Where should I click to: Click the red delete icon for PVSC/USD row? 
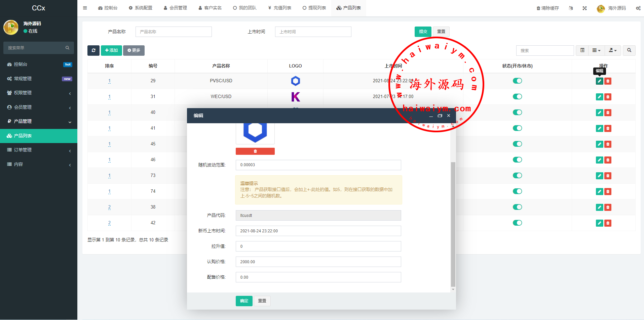[608, 81]
